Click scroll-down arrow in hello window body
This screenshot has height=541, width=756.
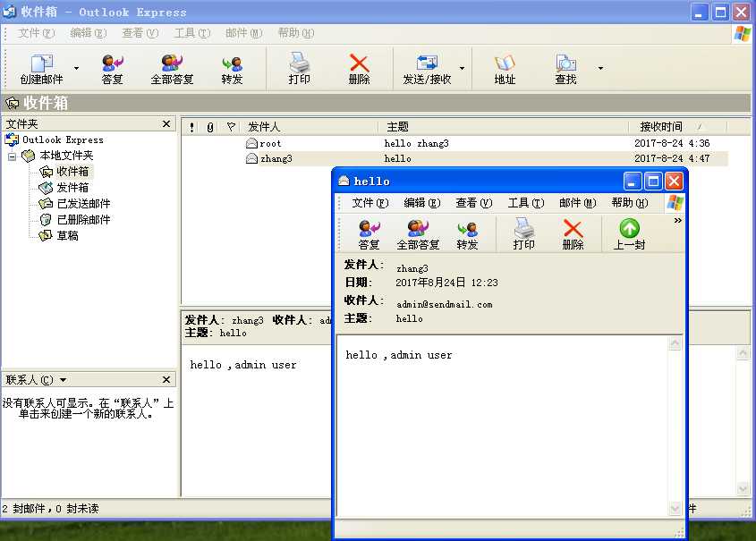click(675, 508)
